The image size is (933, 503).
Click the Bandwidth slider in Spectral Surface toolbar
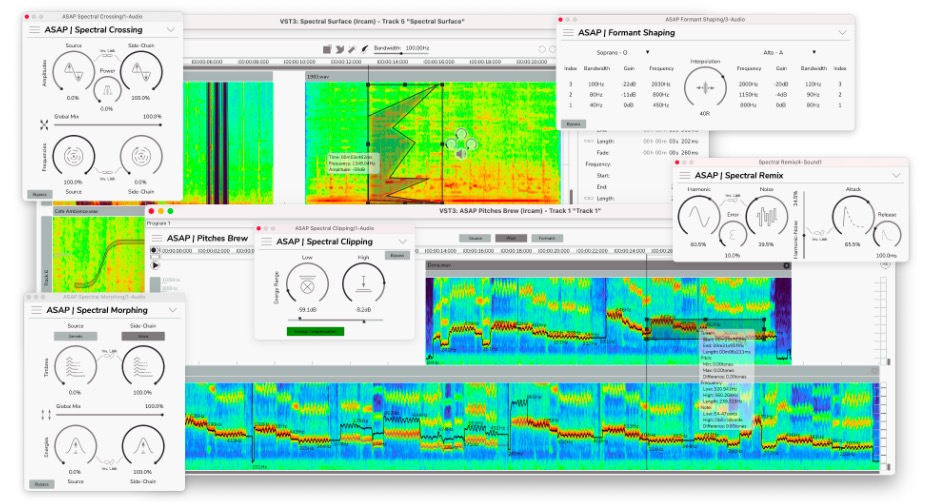402,54
